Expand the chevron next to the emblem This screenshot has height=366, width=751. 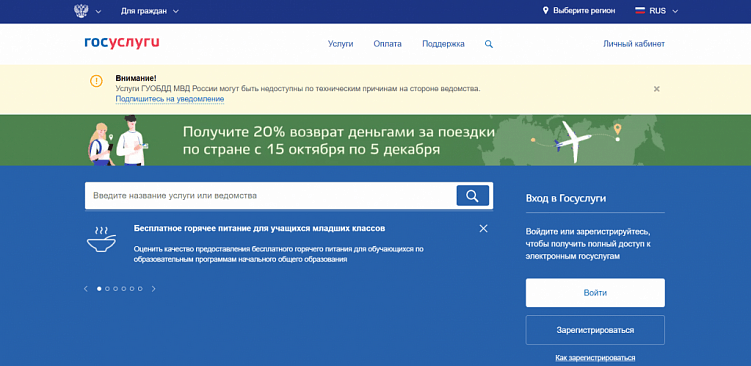point(99,11)
